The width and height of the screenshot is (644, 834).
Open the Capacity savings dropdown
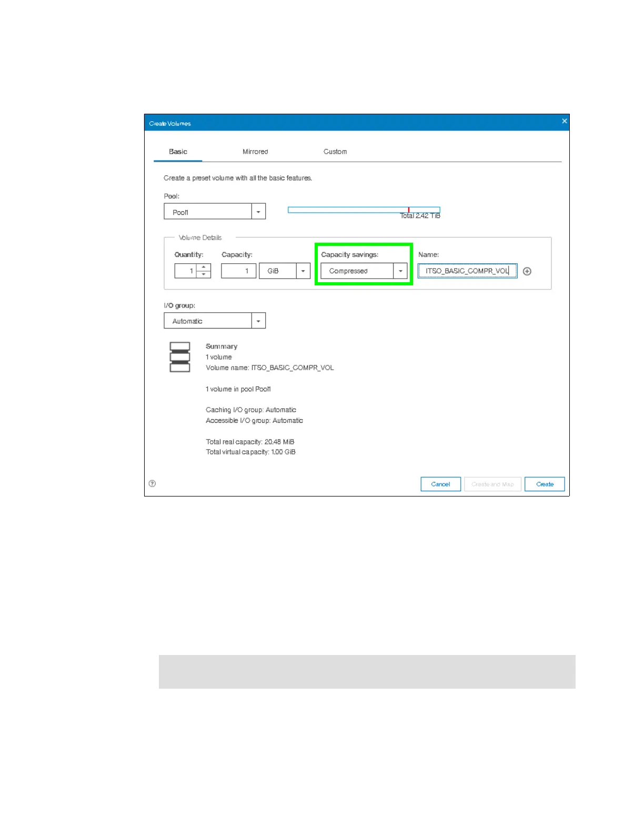[364, 271]
